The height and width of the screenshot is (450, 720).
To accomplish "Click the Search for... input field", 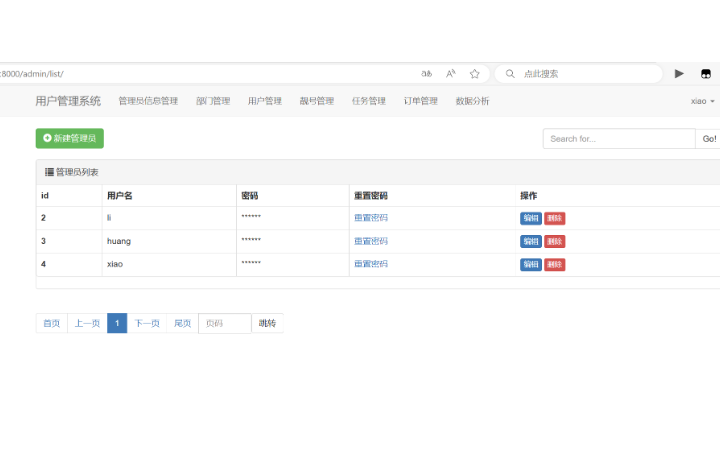I will tap(619, 139).
